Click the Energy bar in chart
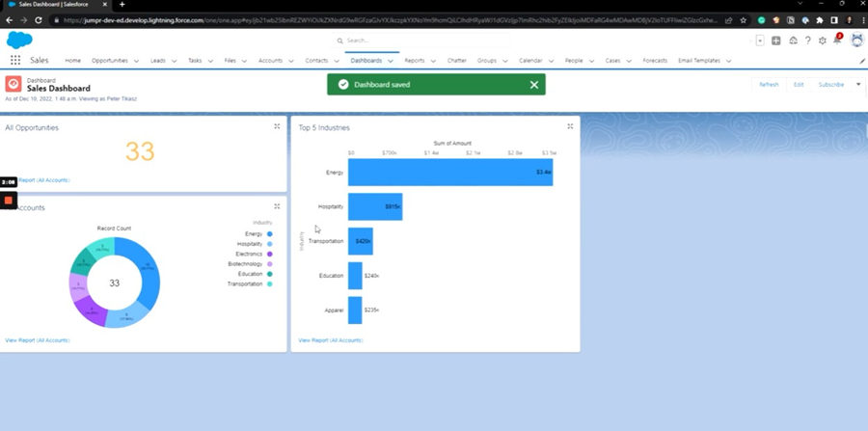 (x=450, y=172)
